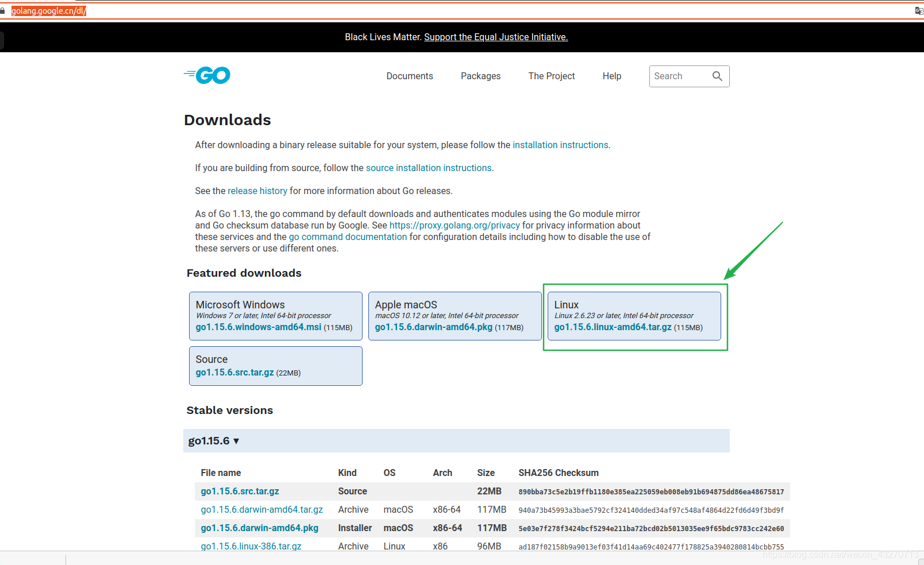Download featured go1.15.6.linux-amd64.tar.gz file
Viewport: 924px width, 565px height.
pos(613,327)
